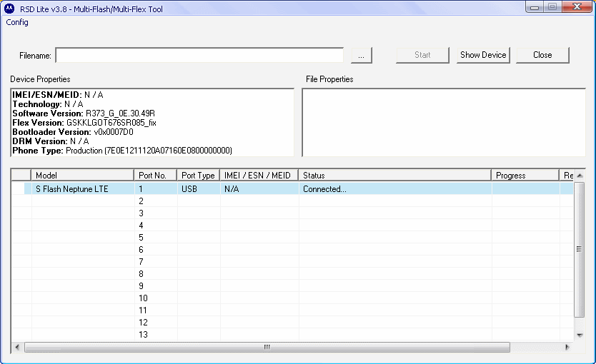596x364 pixels.
Task: Click the vertical scrollbar thumb
Action: coord(579,249)
